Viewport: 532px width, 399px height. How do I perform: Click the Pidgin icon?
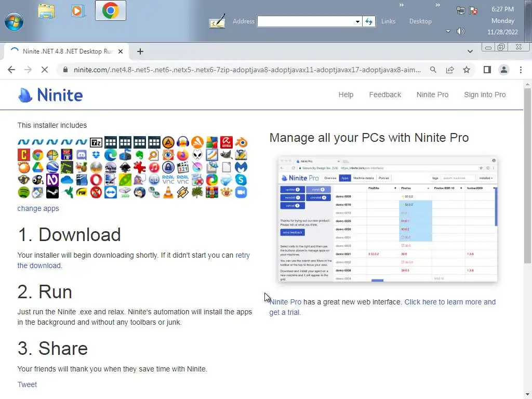[139, 180]
